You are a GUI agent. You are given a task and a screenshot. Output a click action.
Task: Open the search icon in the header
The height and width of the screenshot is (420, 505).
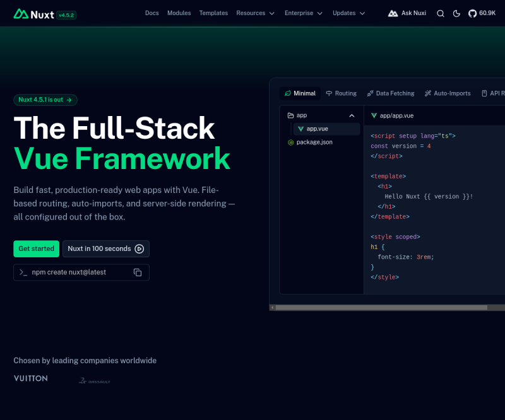(440, 13)
